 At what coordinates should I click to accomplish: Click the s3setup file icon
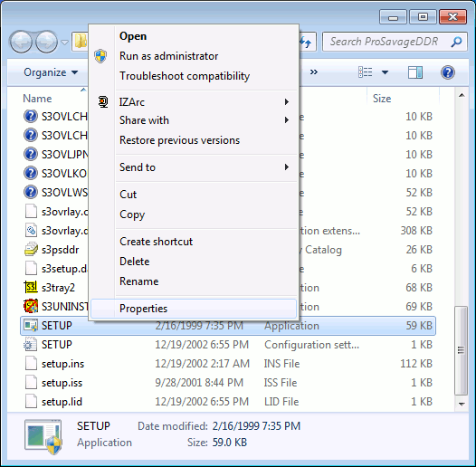(31, 269)
